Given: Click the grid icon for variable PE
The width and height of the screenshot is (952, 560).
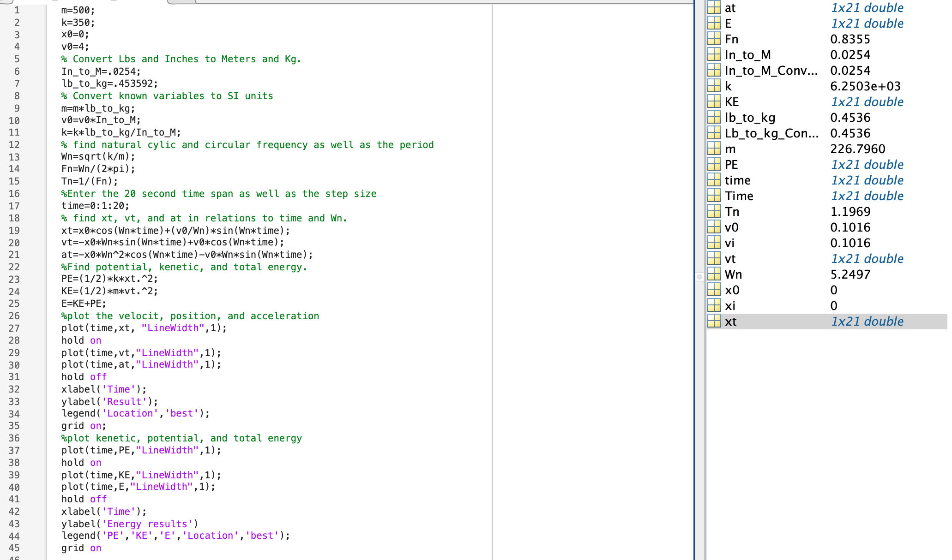Looking at the screenshot, I should pos(714,165).
